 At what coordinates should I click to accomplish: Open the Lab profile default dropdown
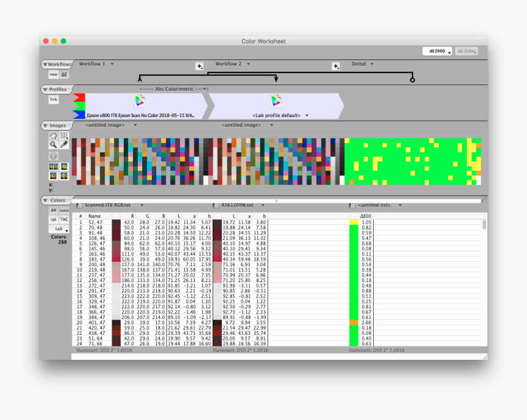307,116
